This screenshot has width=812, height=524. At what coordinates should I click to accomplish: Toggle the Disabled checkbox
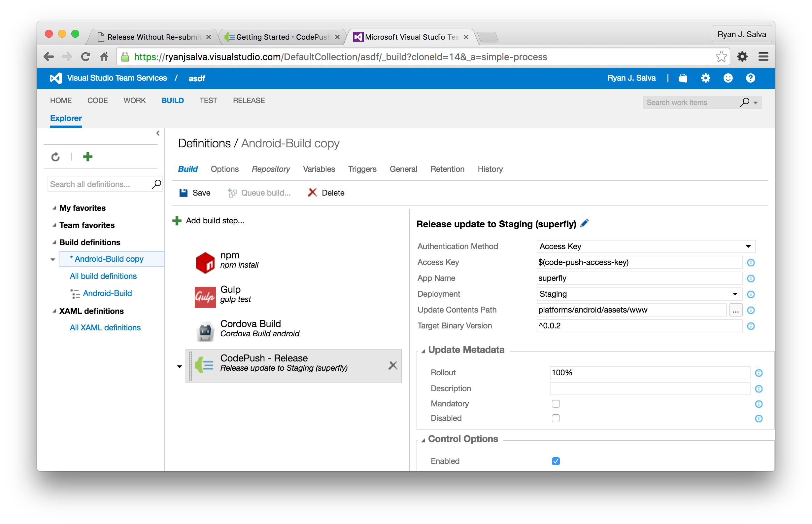[x=556, y=419]
